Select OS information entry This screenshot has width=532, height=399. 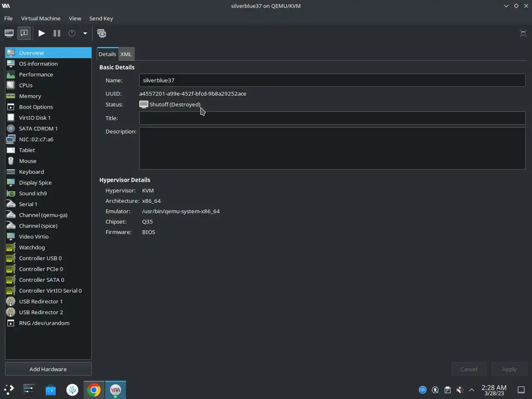(48, 64)
